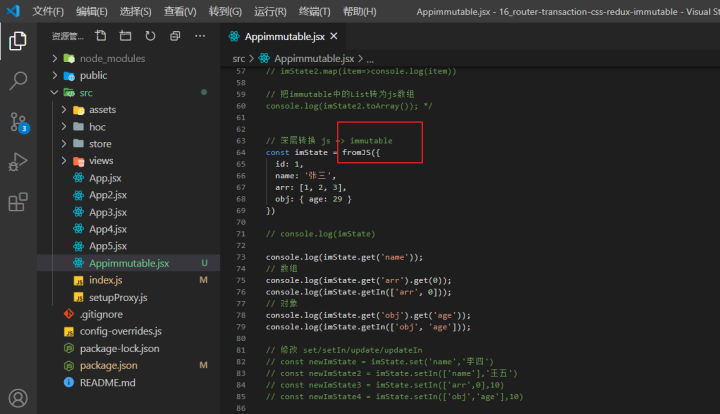This screenshot has height=414, width=720.
Task: Collapse all folders in explorer
Action: pos(175,36)
